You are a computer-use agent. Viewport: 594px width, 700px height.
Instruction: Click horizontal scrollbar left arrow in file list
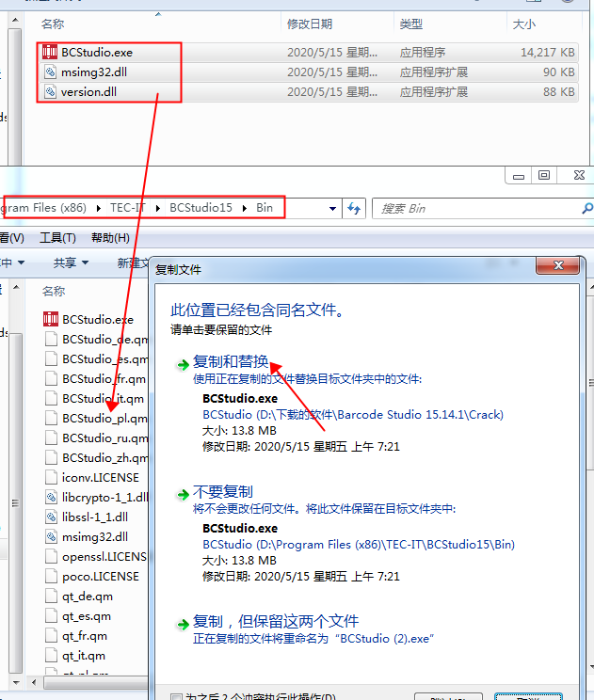coord(34,682)
